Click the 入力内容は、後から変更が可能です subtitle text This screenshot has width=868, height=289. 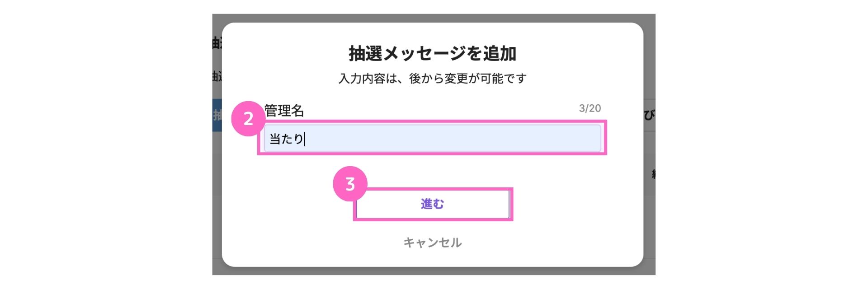(x=433, y=79)
